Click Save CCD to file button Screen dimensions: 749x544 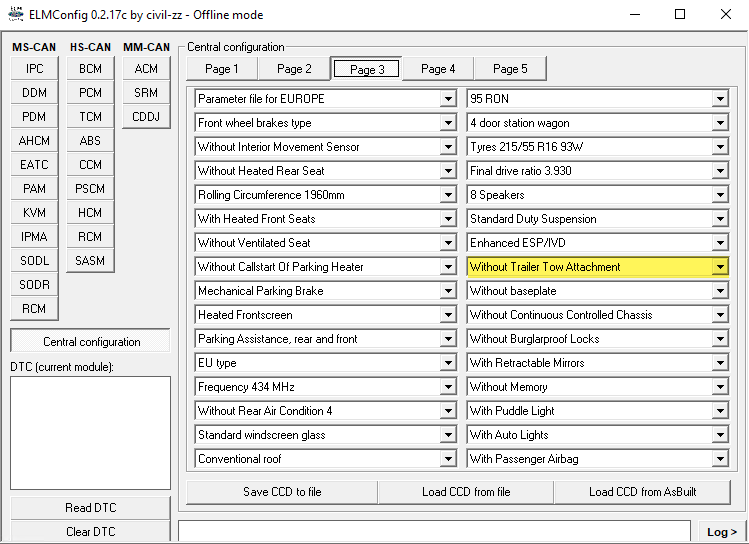point(282,492)
